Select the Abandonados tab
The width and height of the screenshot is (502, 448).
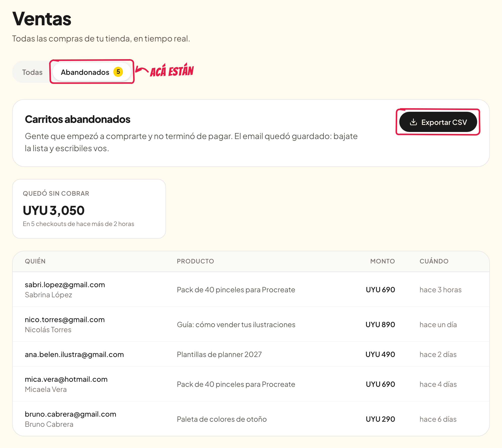pyautogui.click(x=92, y=72)
